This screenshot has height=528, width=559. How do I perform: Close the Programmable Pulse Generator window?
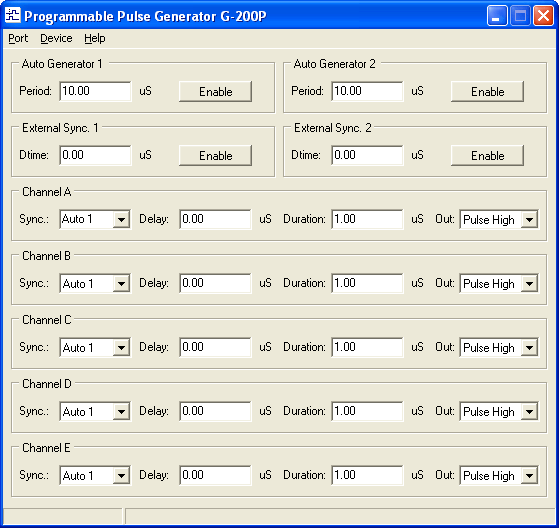[543, 16]
